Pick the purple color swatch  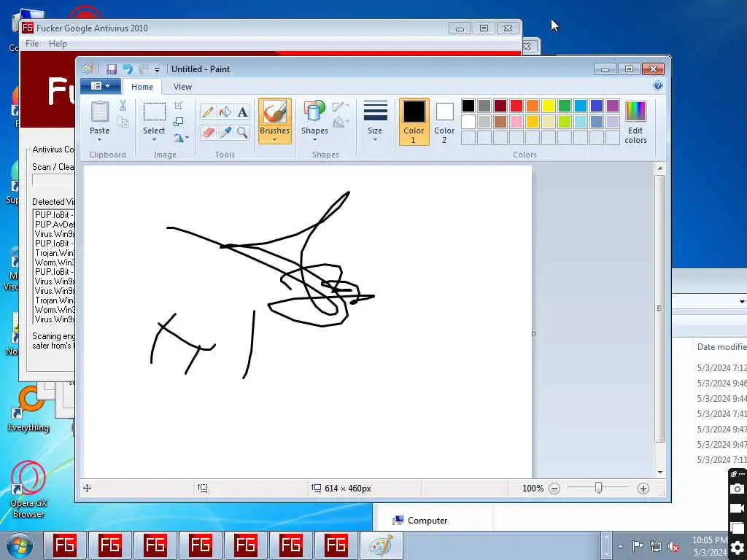(613, 106)
